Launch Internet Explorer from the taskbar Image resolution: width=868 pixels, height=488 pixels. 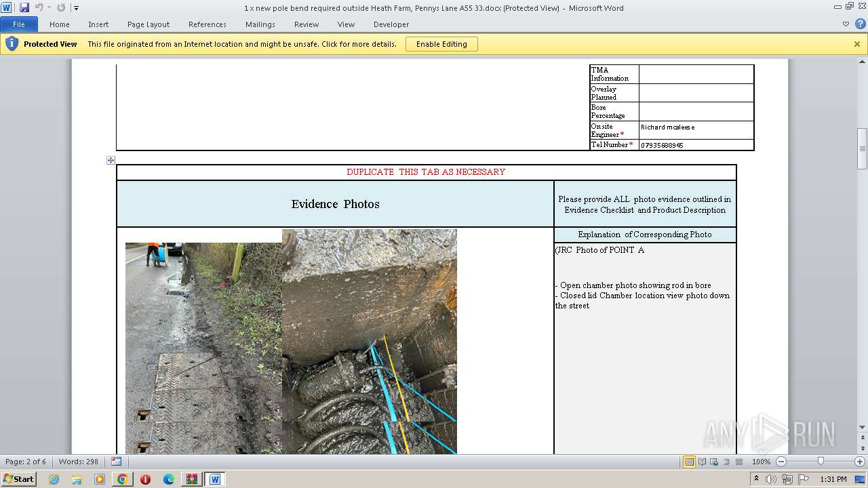click(54, 479)
